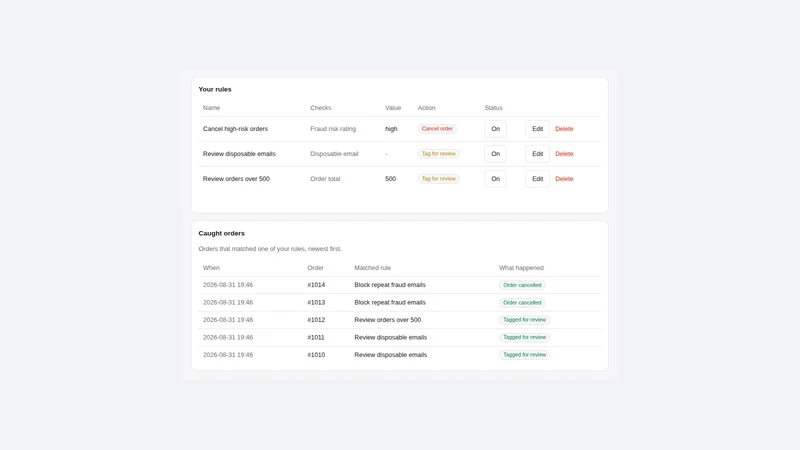Viewport: 800px width, 450px height.
Task: Click the Order total check cell
Action: click(x=325, y=179)
